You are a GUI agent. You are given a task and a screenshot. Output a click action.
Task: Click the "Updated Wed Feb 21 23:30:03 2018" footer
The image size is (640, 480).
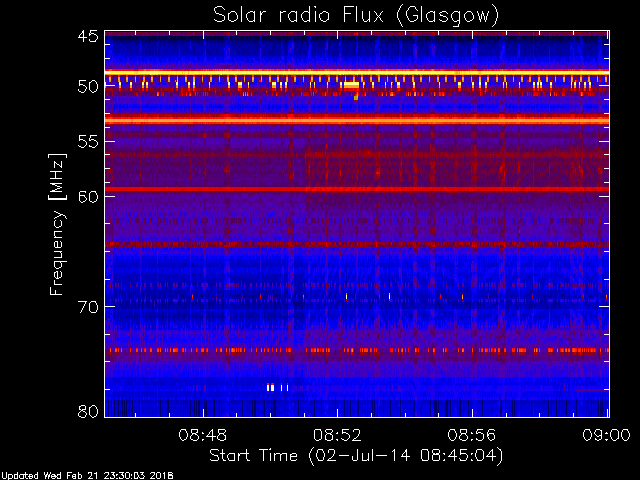tap(87, 476)
